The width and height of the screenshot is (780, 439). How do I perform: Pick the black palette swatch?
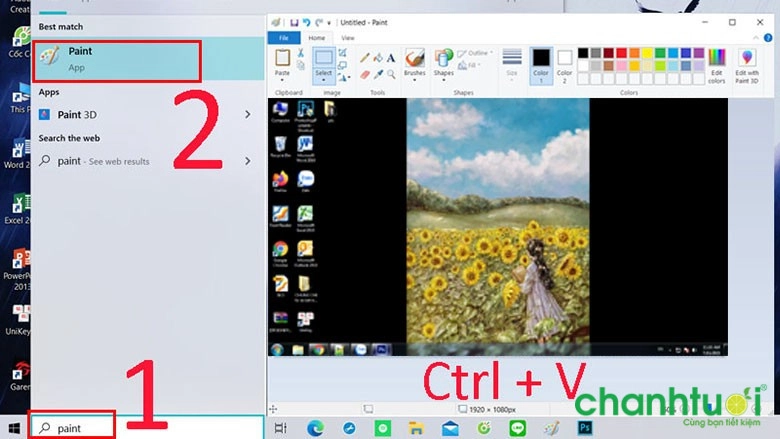pos(583,53)
